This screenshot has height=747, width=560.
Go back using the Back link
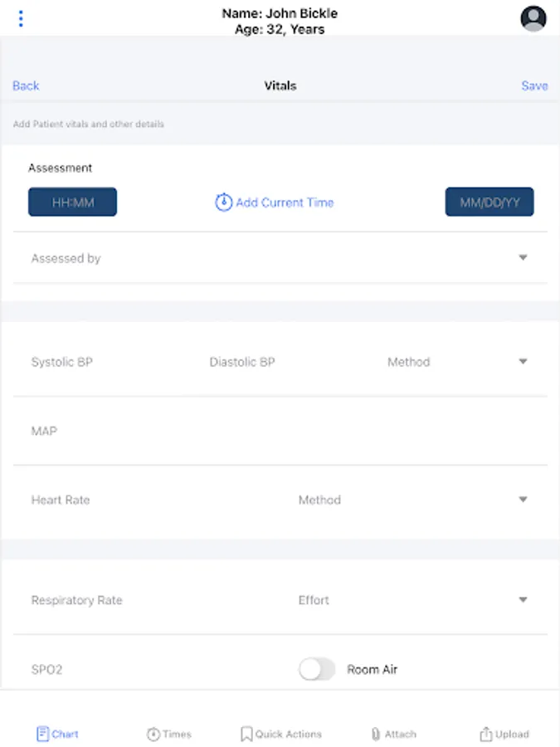tap(26, 85)
